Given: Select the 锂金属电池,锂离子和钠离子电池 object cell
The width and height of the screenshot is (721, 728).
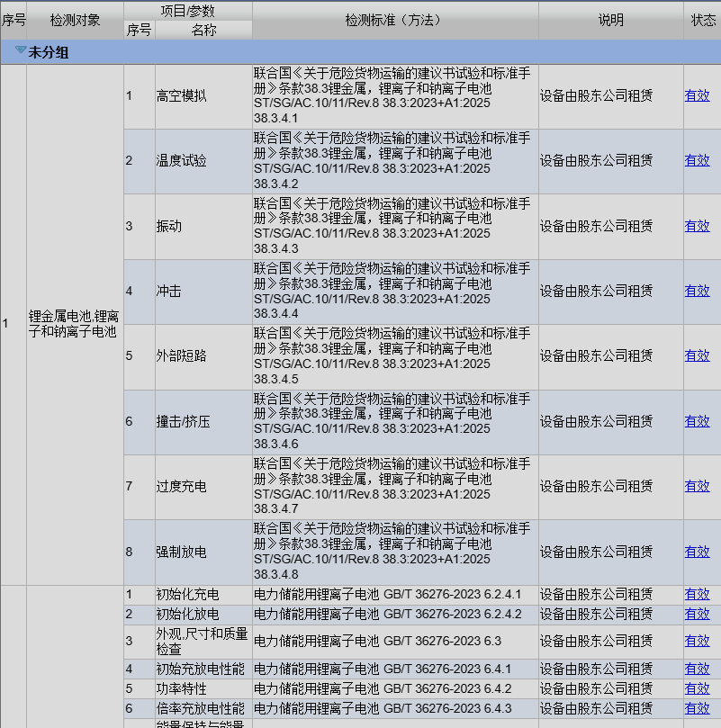Looking at the screenshot, I should click(74, 324).
